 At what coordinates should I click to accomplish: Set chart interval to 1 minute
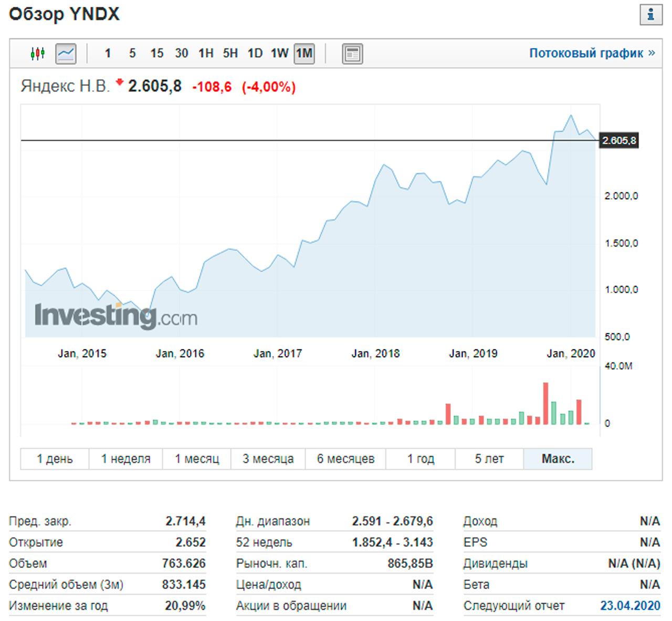click(x=108, y=54)
